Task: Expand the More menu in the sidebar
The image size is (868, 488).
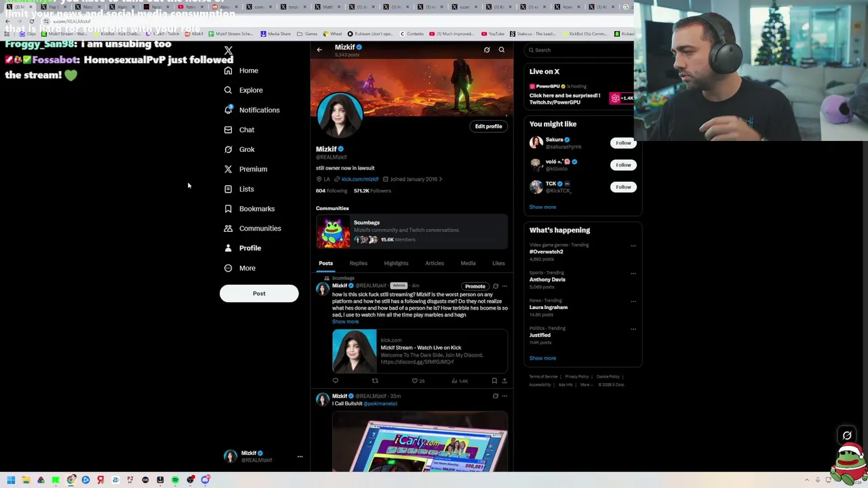Action: (240, 268)
